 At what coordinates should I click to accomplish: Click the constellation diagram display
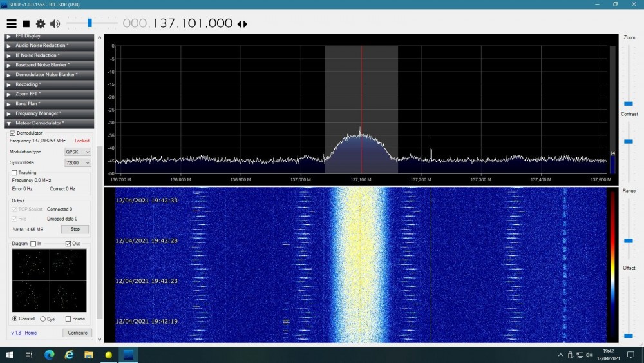pos(50,280)
